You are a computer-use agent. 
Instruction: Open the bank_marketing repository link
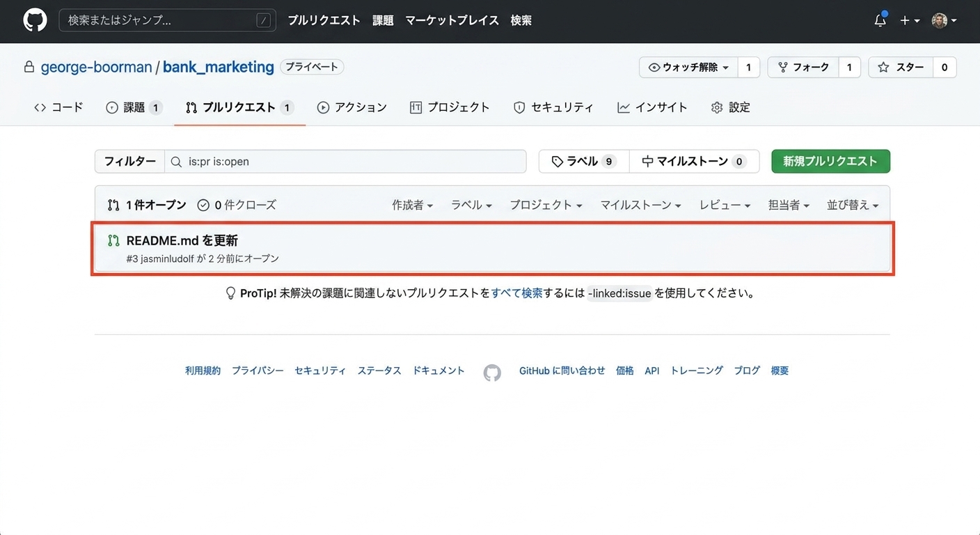click(x=219, y=67)
